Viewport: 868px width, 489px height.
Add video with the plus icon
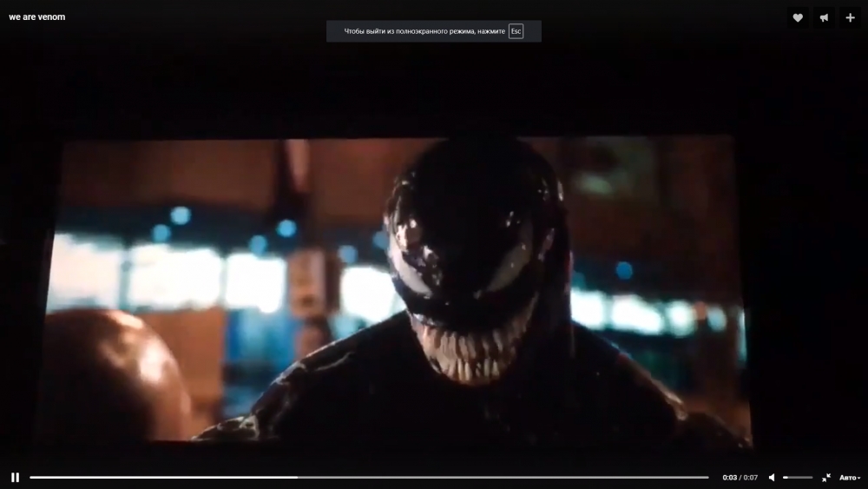point(851,17)
